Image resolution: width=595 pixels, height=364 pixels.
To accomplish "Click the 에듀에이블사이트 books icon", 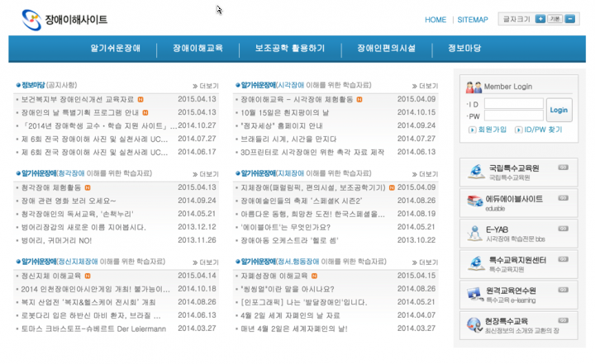I will pos(475,201).
